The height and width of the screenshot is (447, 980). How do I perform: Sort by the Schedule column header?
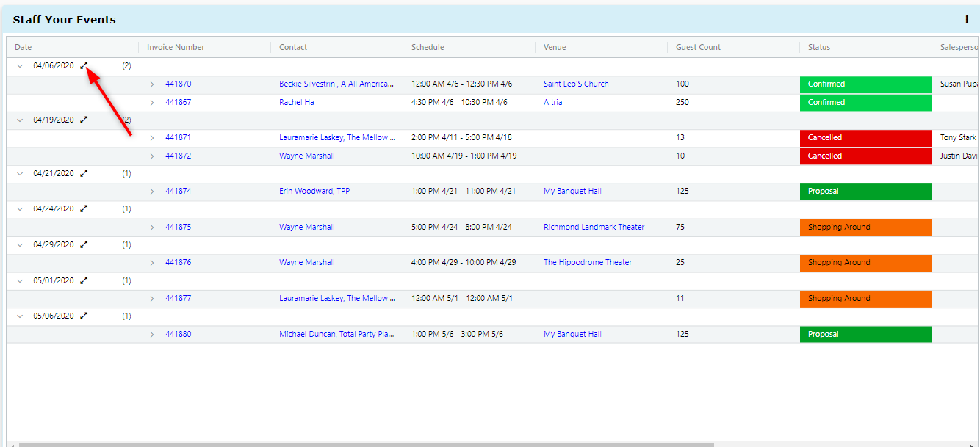pos(428,47)
